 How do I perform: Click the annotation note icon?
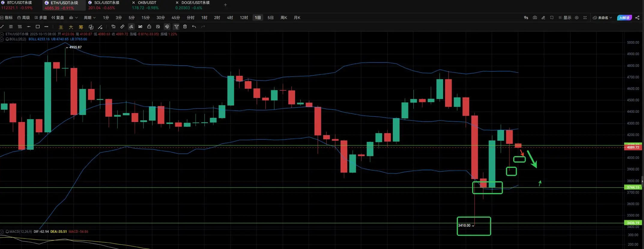158,27
